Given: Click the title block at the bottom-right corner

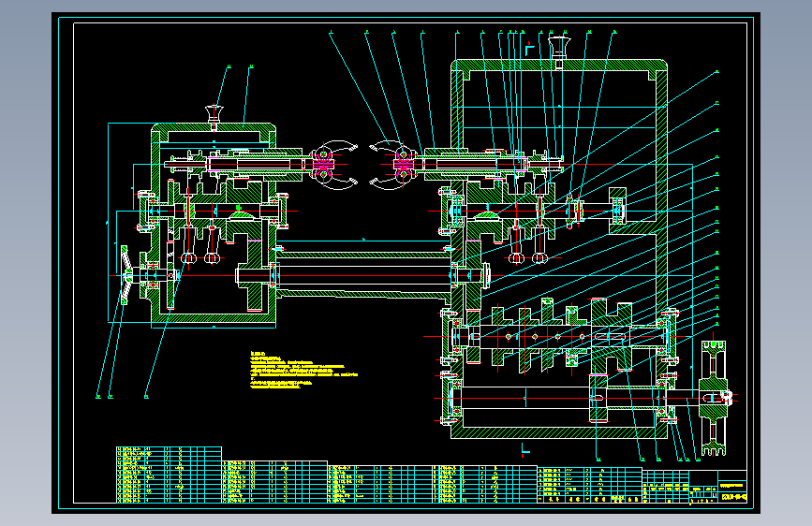Looking at the screenshot, I should tap(694, 486).
